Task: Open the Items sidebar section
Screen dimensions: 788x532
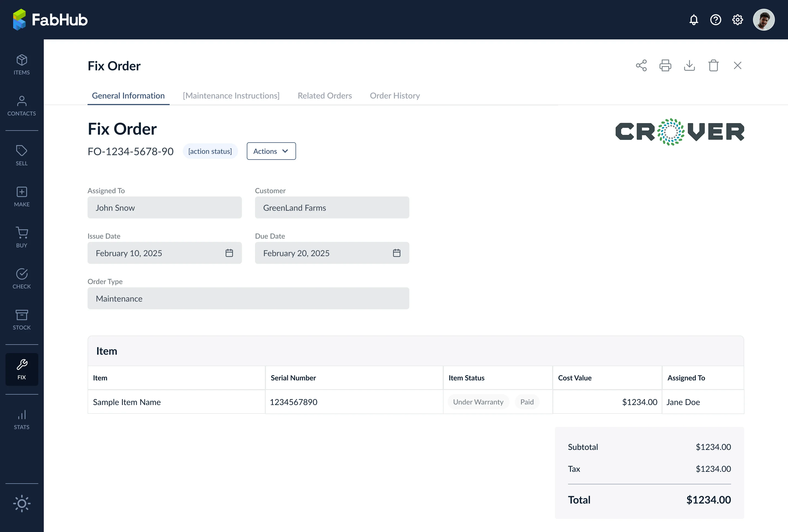Action: (x=22, y=65)
